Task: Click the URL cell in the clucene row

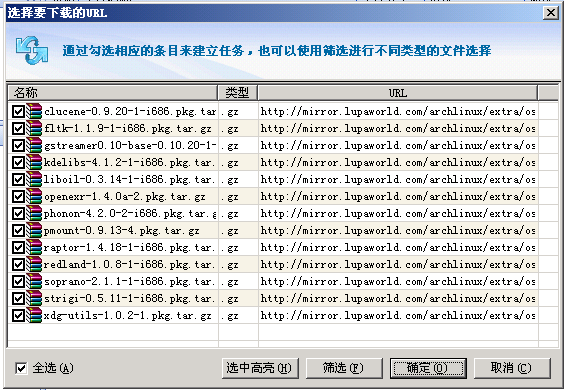Action: click(x=398, y=112)
